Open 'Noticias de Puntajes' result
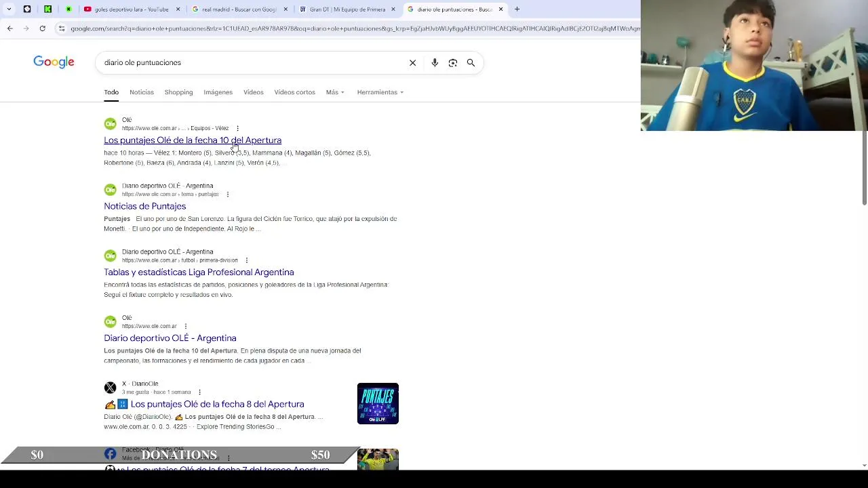 tap(144, 206)
